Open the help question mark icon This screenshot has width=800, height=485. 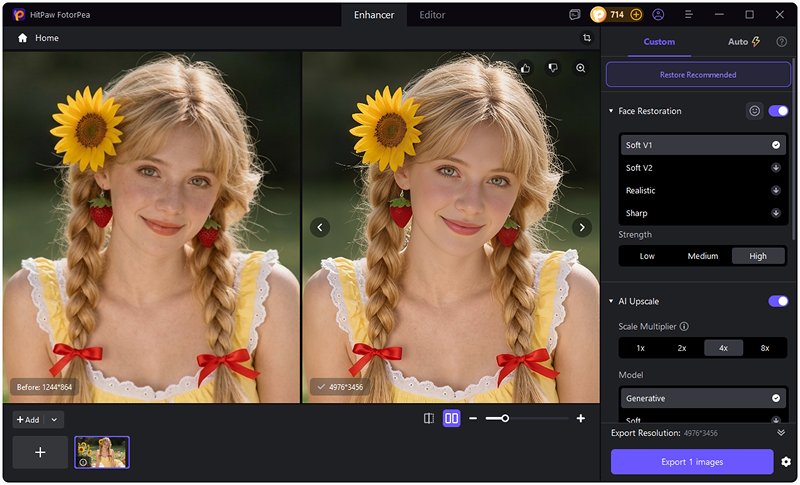point(781,42)
